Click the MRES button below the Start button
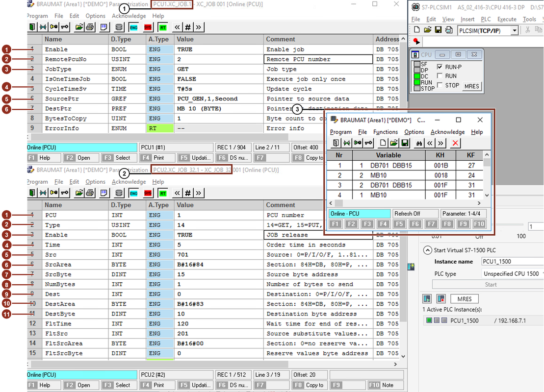 pyautogui.click(x=464, y=299)
